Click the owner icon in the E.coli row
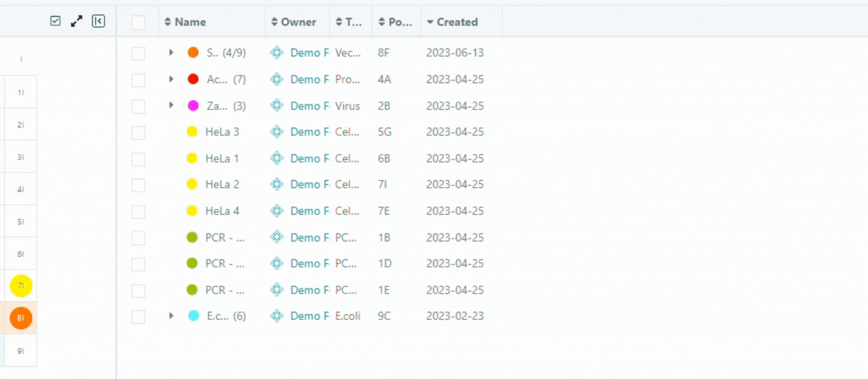Image resolution: width=868 pixels, height=379 pixels. [277, 316]
